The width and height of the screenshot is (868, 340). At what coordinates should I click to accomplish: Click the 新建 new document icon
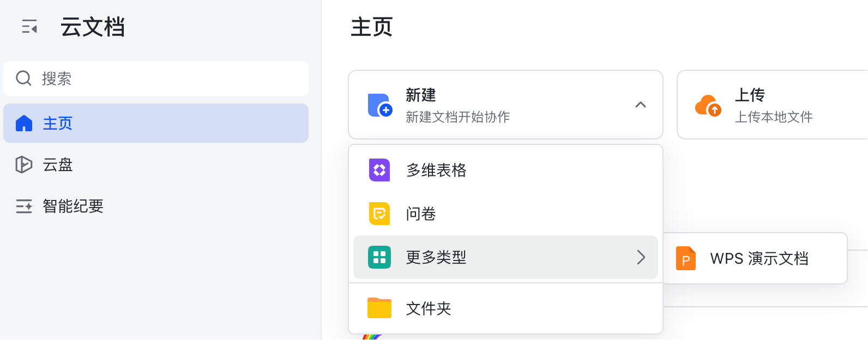(380, 105)
